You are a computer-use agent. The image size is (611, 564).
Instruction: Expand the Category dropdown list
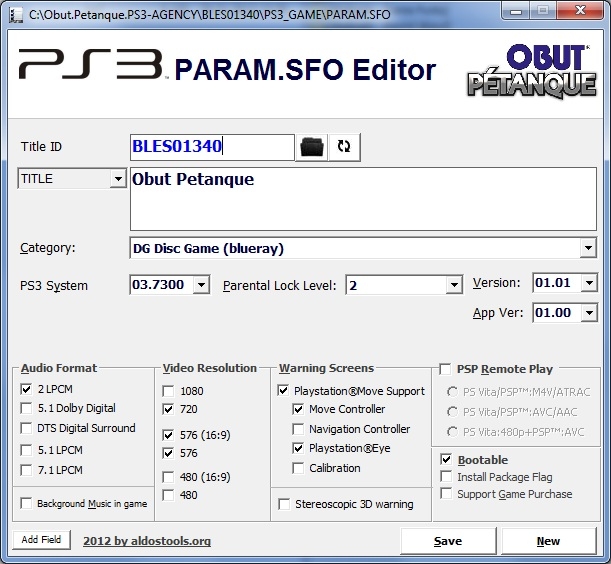pyautogui.click(x=588, y=248)
